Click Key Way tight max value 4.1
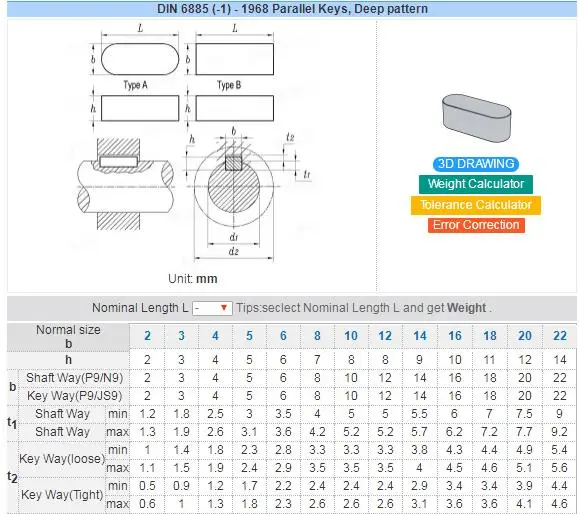Screen dimensions: 579x514 (525, 504)
